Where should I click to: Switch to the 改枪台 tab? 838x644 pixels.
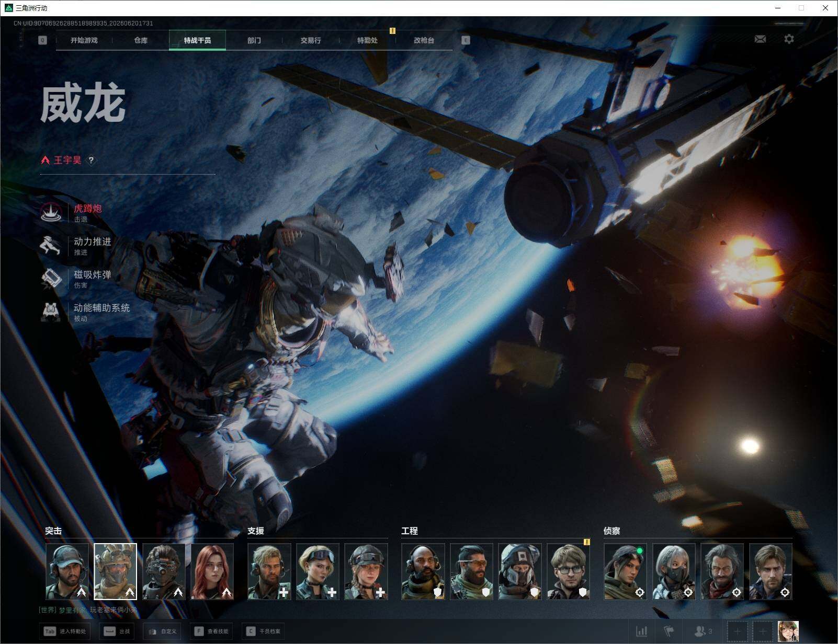(x=424, y=40)
